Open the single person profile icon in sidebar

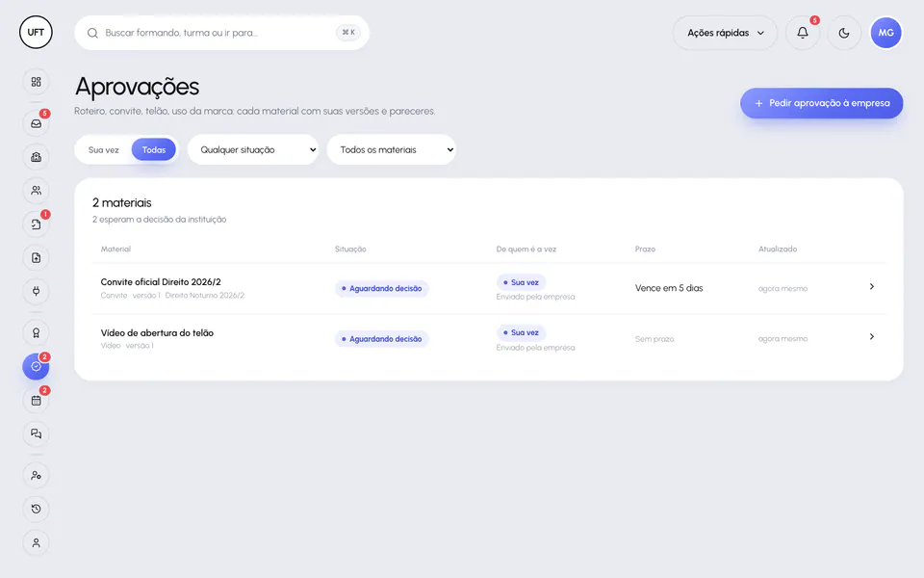(x=36, y=542)
